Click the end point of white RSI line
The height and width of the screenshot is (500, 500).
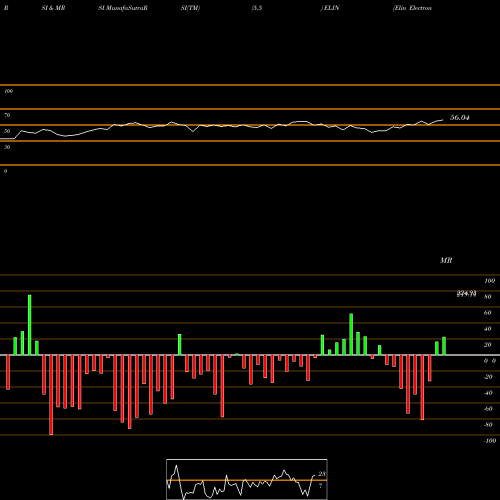443,120
